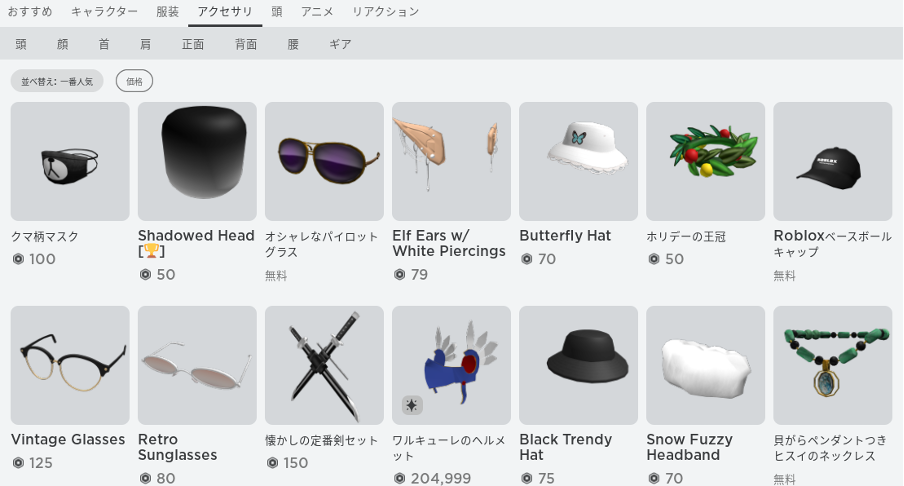The image size is (904, 486).
Task: Select the Butterfly Hat thumbnail
Action: click(578, 161)
